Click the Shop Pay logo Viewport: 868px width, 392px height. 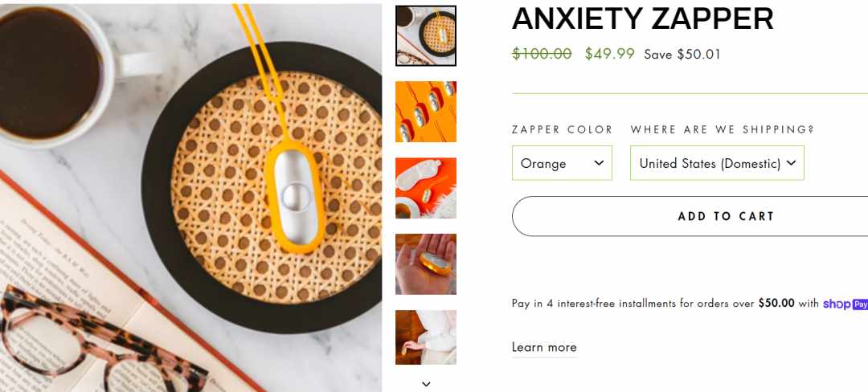(845, 304)
